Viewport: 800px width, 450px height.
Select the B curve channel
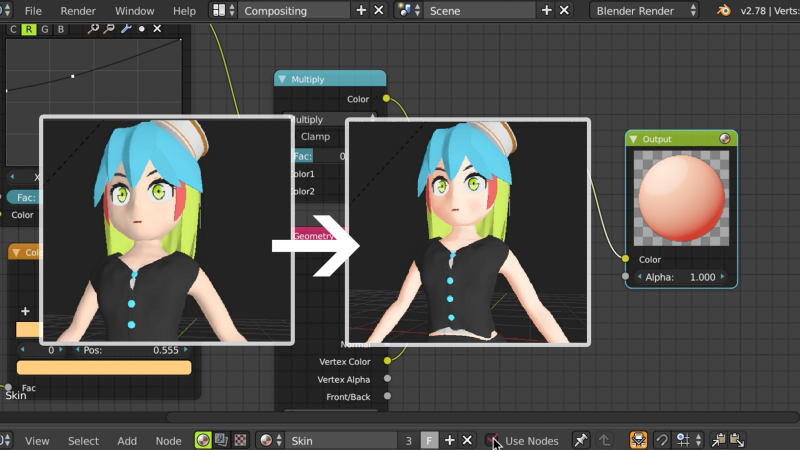[x=61, y=29]
